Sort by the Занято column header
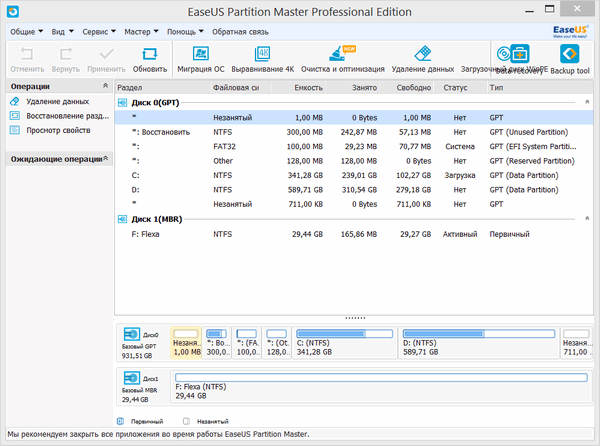600x446 pixels. (x=352, y=88)
